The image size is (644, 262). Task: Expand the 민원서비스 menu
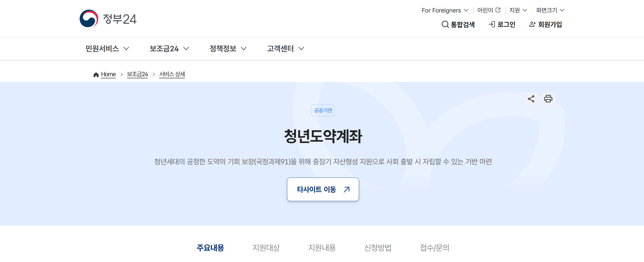(107, 49)
